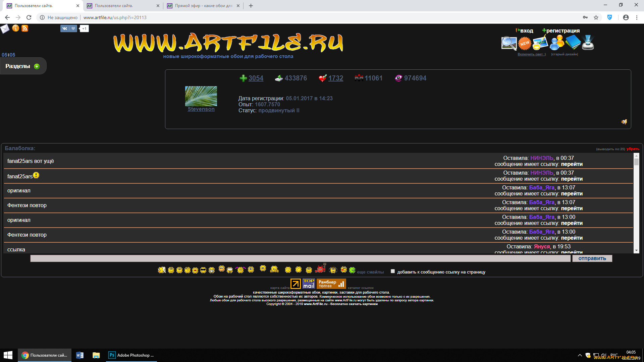Click the VK like button
Viewport: 644px width, 362px height.
[x=69, y=28]
